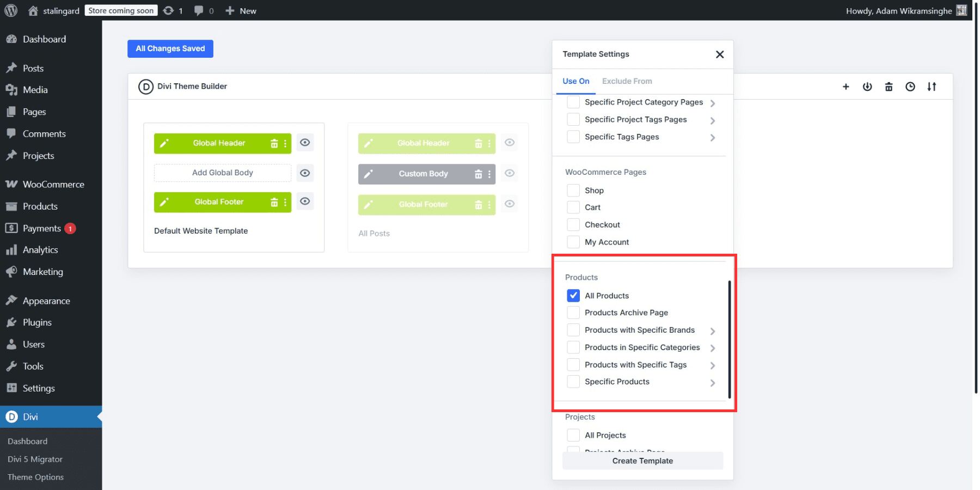
Task: Enable the Shop checkbox under WooCommerce Pages
Action: tap(573, 190)
